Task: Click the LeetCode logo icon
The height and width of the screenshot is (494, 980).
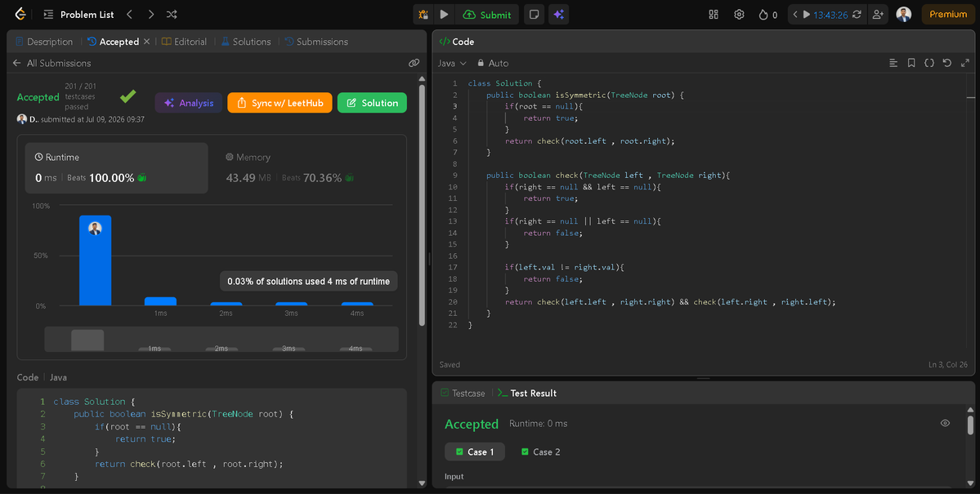Action: 20,14
